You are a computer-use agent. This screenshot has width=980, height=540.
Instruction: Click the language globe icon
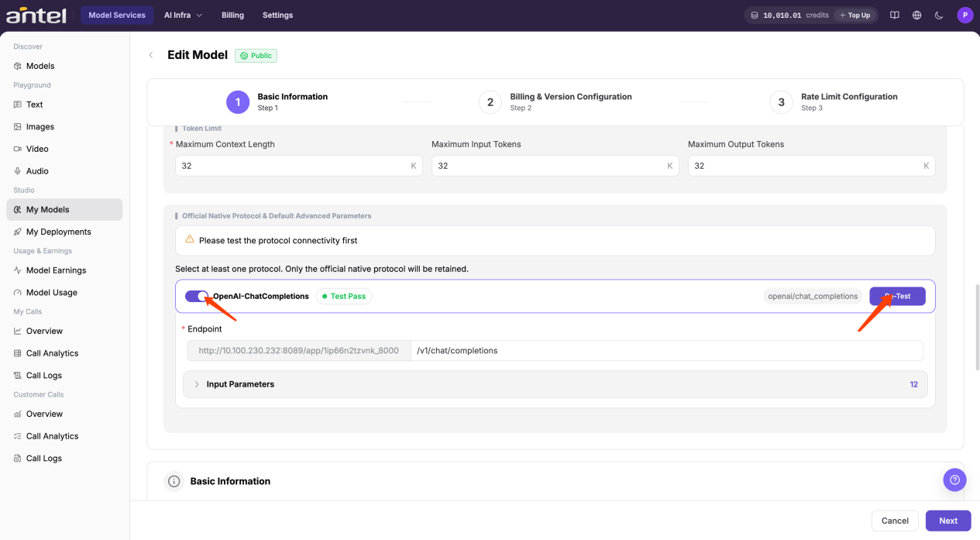coord(917,15)
